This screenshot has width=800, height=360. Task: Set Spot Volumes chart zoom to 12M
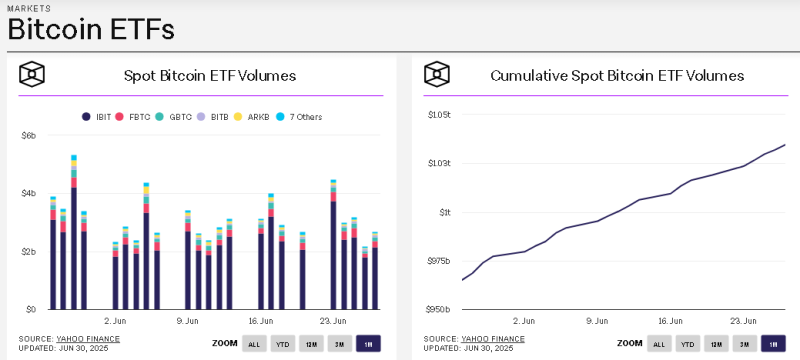point(311,344)
